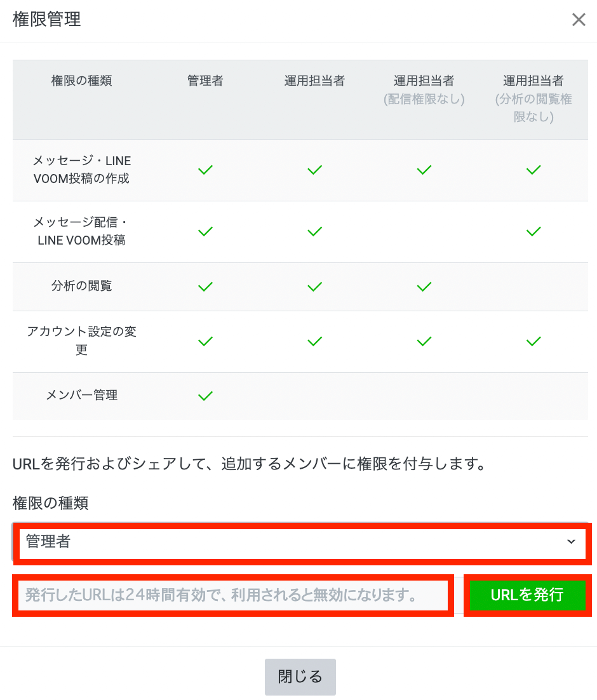Screen dimensions: 597x700
Task: Click the 管理者 checkmark for 分析の閲覧
Action: (205, 287)
